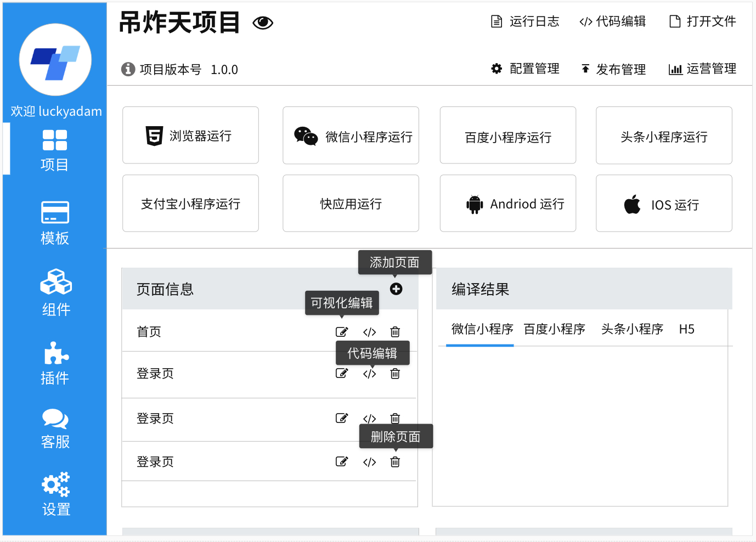Open code editor for first 登录页 row
Viewport: 756px width, 542px height.
[x=370, y=374]
